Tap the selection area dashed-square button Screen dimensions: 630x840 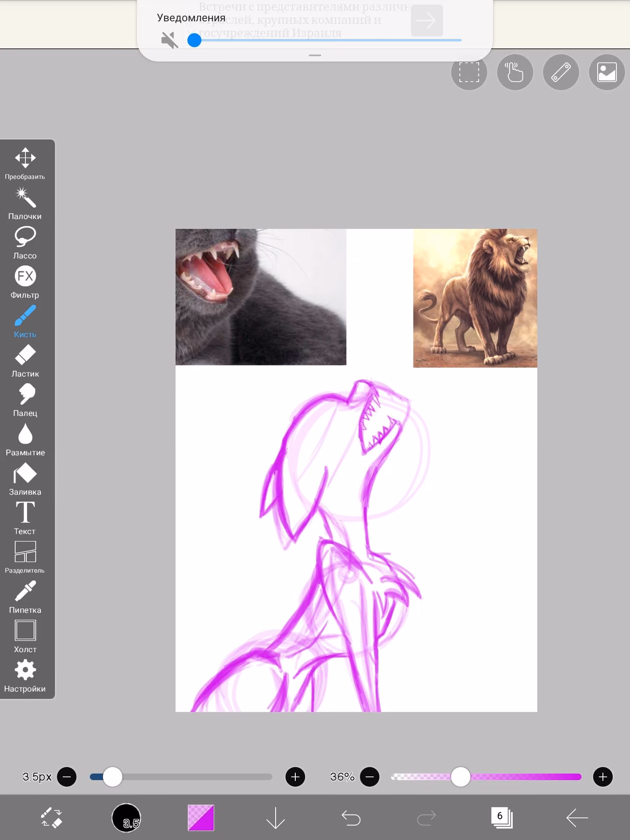[469, 72]
